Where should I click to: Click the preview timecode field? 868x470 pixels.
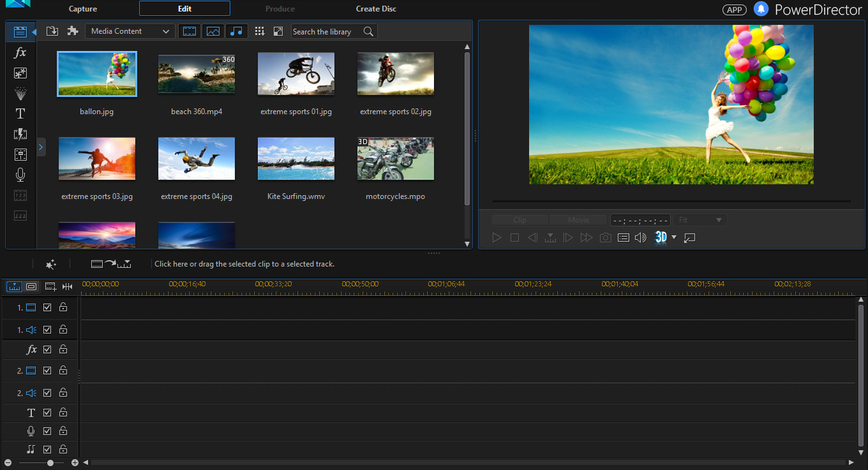(x=640, y=220)
